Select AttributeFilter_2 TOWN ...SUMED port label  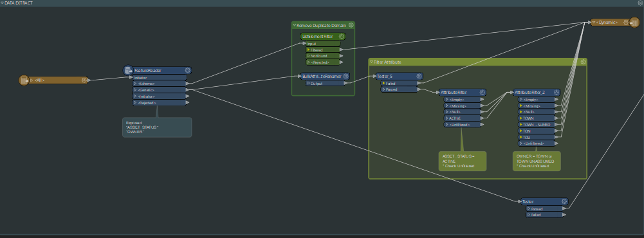point(537,124)
